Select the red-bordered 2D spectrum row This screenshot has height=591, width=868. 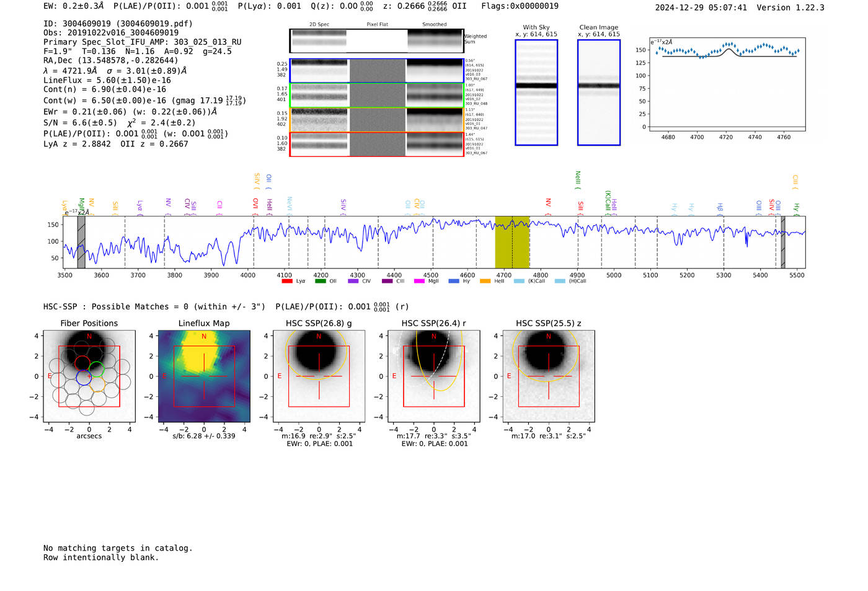[377, 144]
